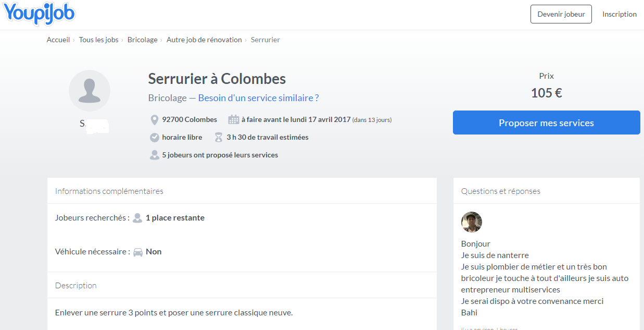Click the location pin icon
Screen dimensions: 644x330
click(154, 120)
